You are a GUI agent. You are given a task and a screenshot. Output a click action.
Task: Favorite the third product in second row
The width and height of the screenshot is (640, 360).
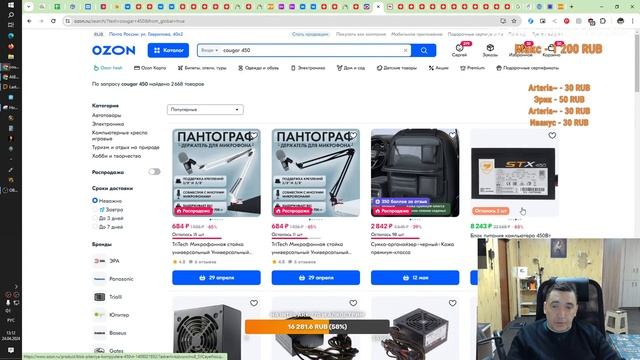pos(452,303)
